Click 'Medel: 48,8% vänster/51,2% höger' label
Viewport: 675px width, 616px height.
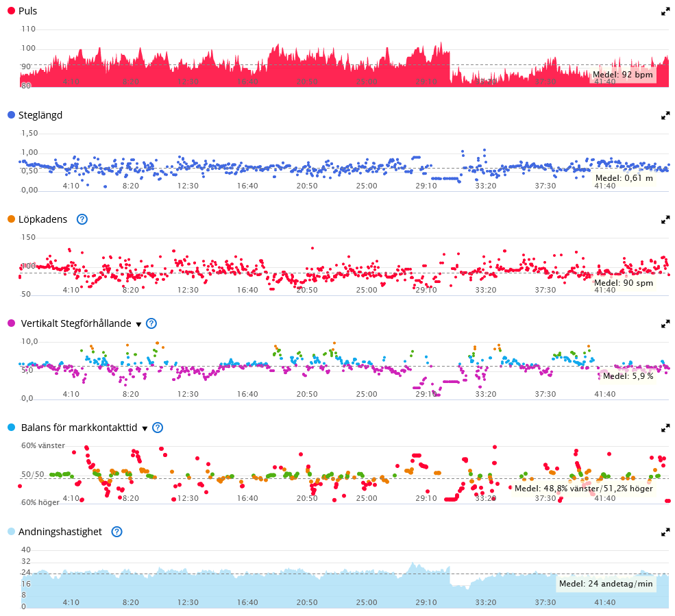(584, 489)
